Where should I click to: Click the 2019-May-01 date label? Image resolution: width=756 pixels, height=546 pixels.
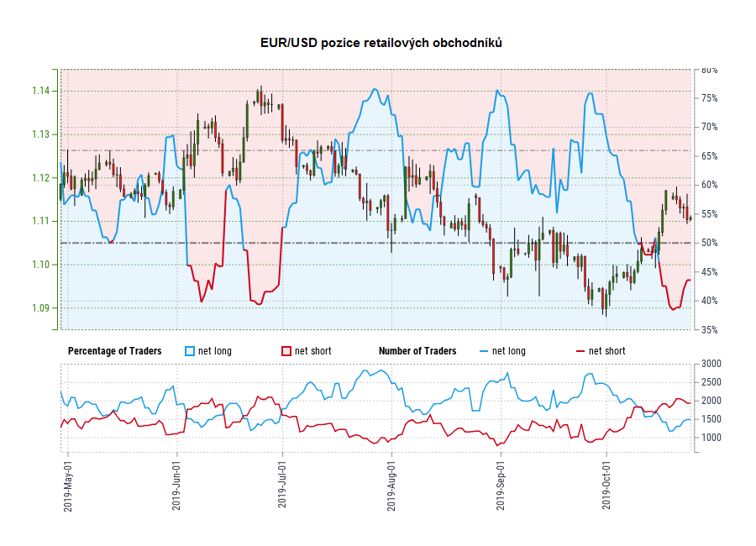[68, 486]
